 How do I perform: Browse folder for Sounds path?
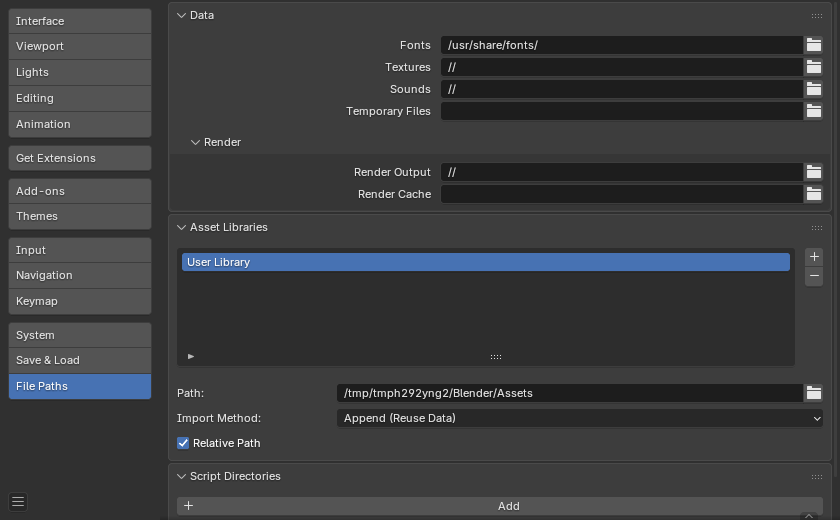[813, 89]
